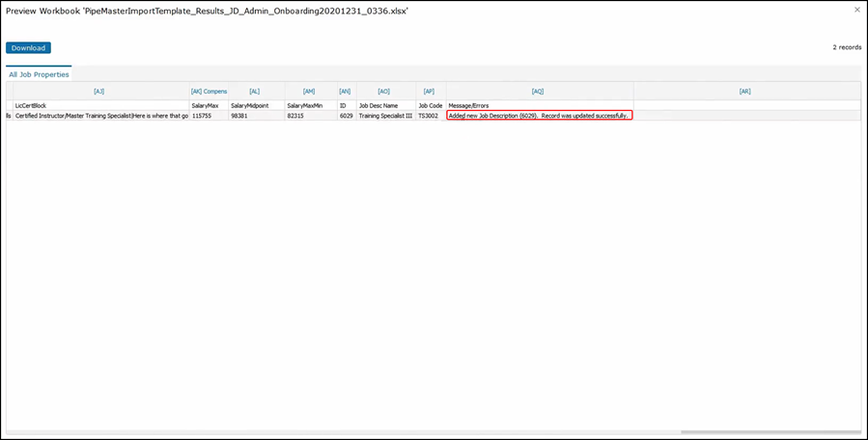Close the Preview Workbook dialog

pos(856,10)
